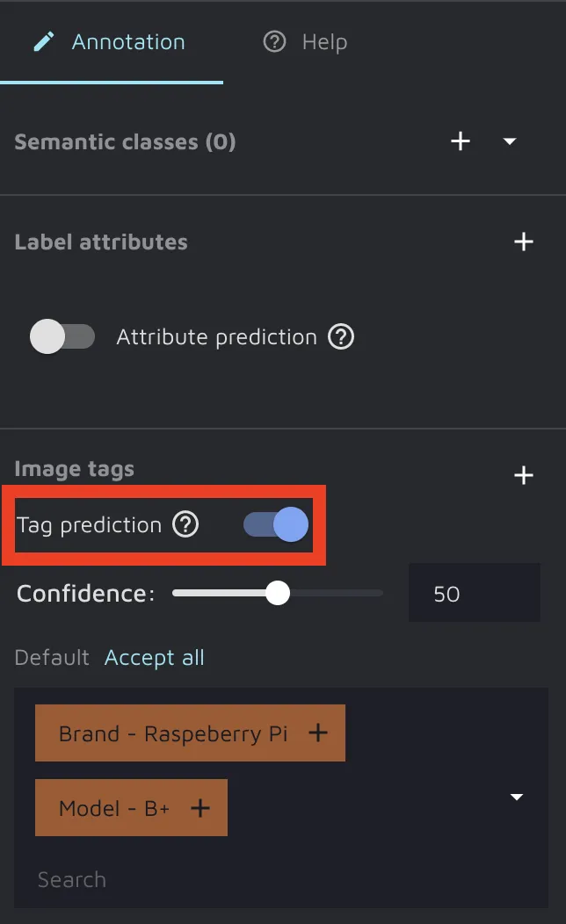The image size is (566, 924).
Task: Open the image tags list dropdown arrow
Action: pyautogui.click(x=517, y=797)
